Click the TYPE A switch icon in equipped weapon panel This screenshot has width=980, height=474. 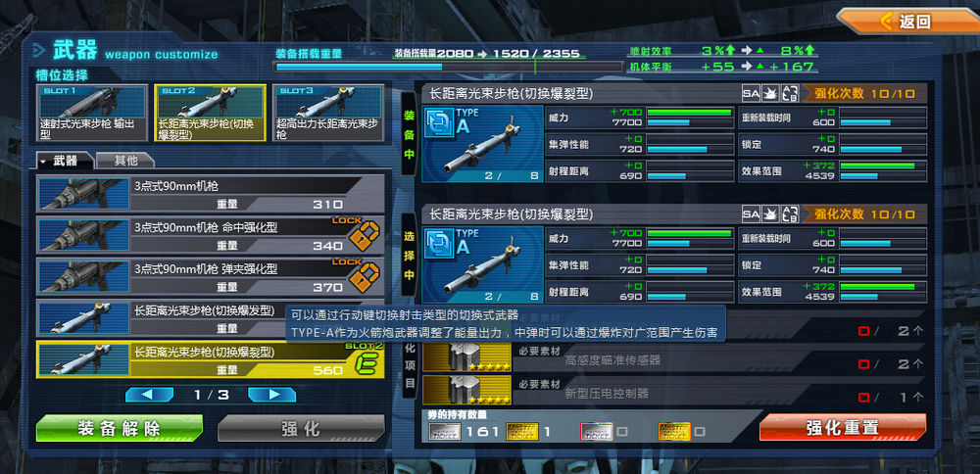(439, 122)
